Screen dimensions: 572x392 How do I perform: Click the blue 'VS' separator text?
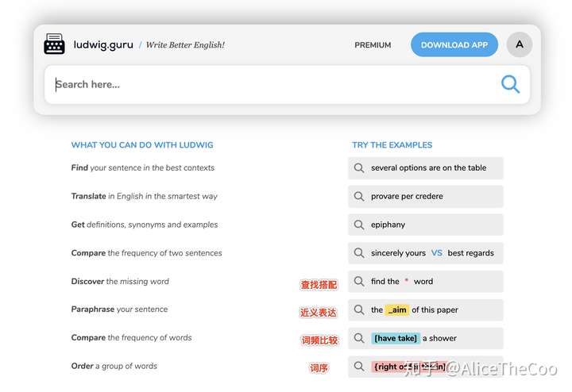(437, 253)
